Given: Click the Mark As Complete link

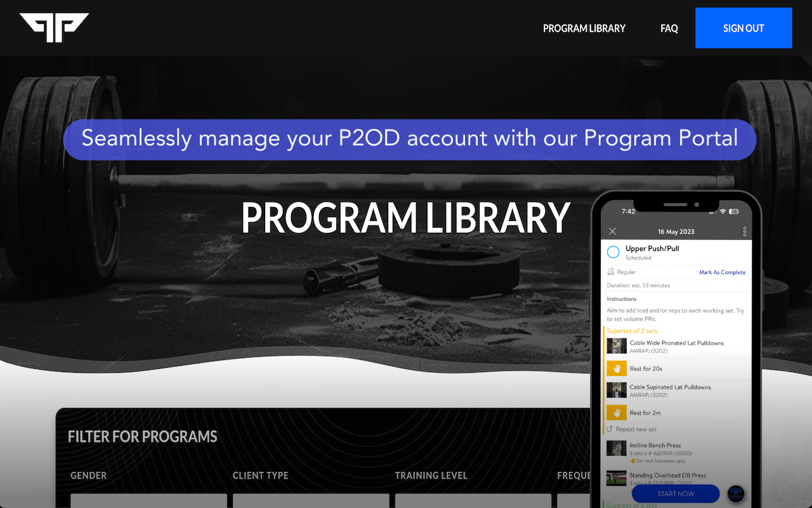Looking at the screenshot, I should pos(722,272).
